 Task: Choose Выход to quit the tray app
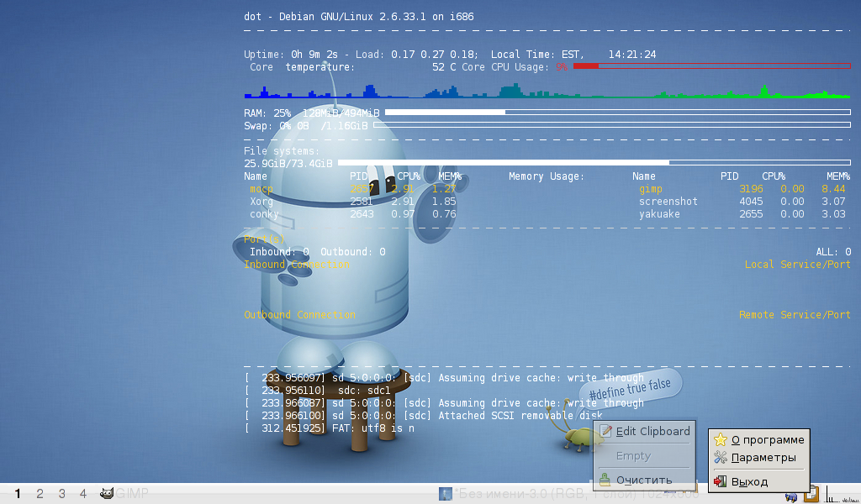[x=759, y=482]
